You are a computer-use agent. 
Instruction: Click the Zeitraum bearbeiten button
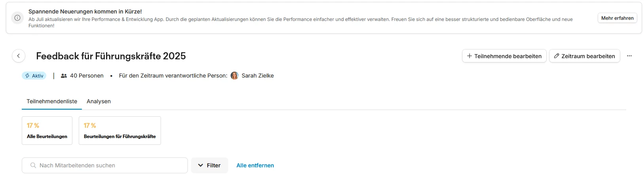click(x=584, y=56)
